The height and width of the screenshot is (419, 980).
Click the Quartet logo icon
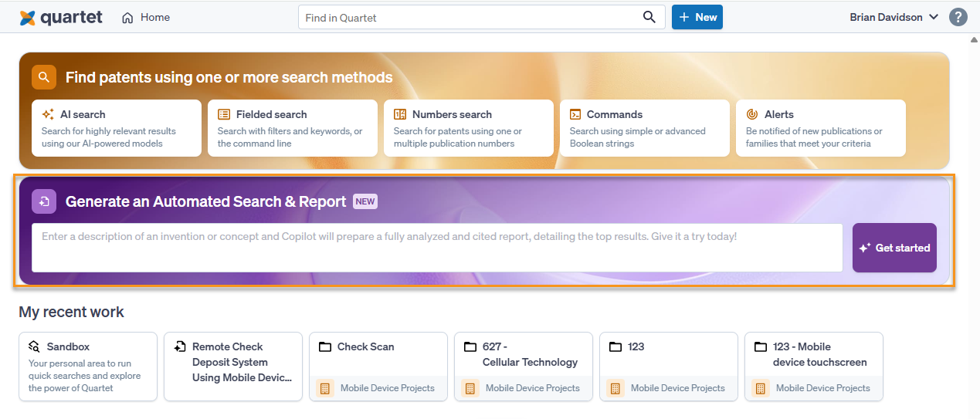coord(28,18)
